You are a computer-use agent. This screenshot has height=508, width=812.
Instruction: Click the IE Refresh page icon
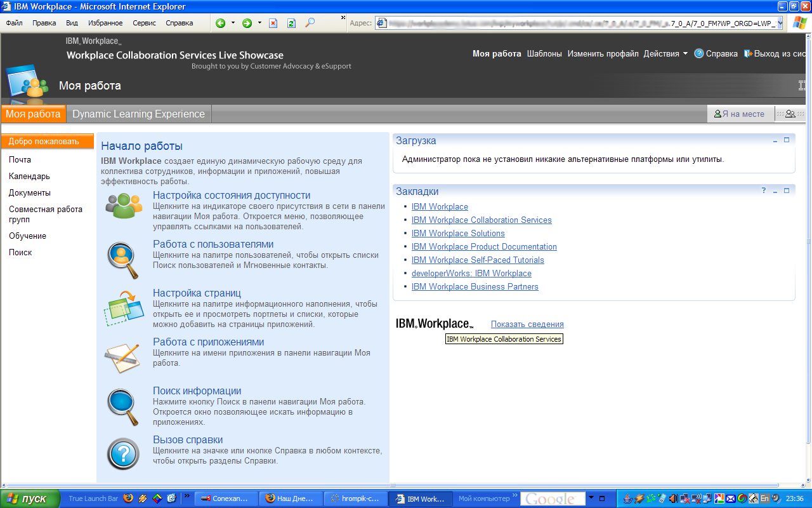291,23
